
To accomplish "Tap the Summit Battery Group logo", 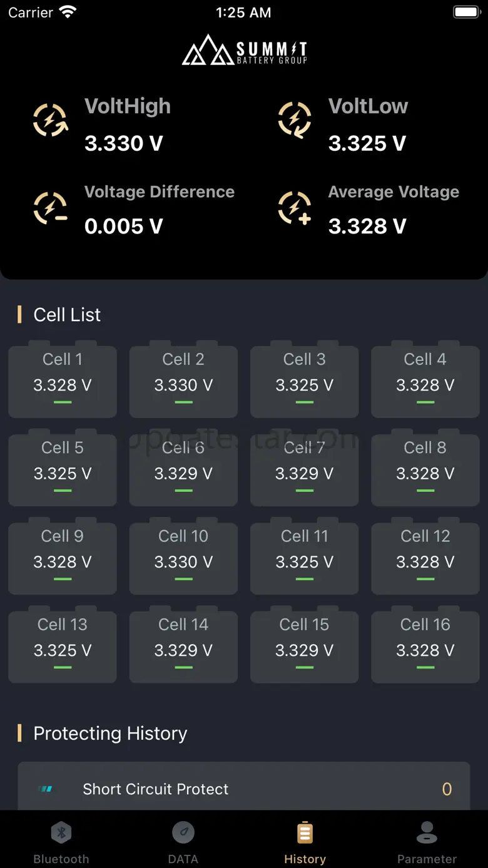I will coord(244,50).
